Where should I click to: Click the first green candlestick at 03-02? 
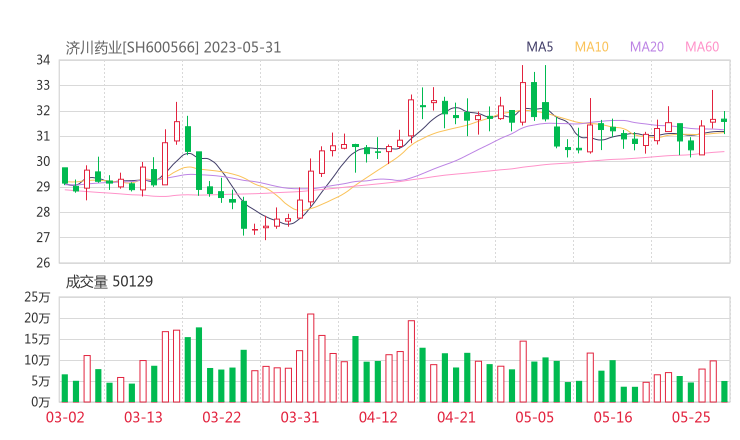click(x=65, y=176)
